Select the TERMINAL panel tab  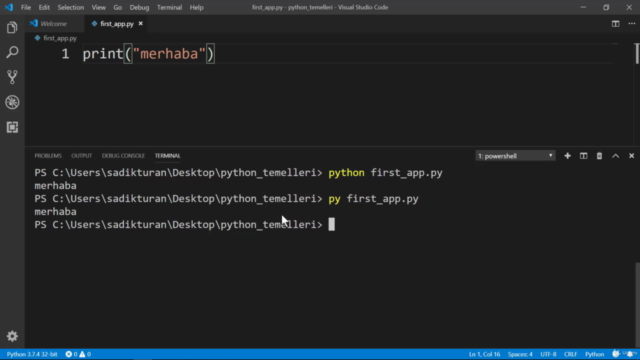167,156
